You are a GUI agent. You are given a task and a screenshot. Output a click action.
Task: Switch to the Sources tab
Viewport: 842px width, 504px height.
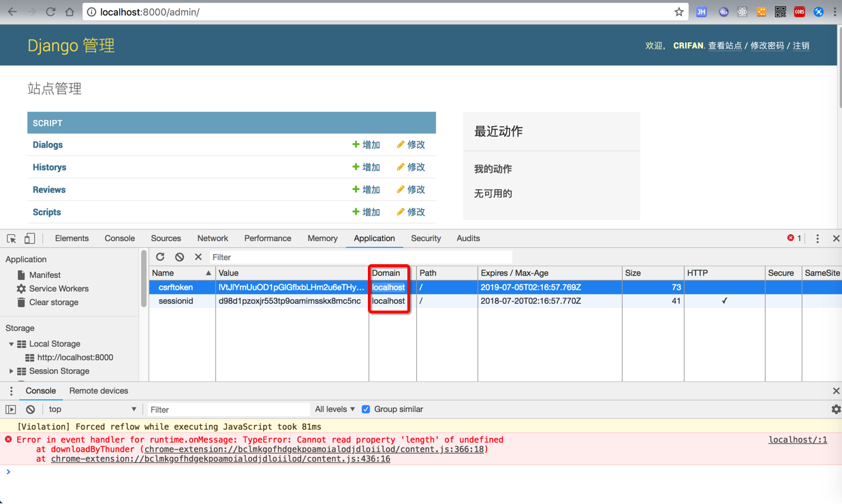166,238
